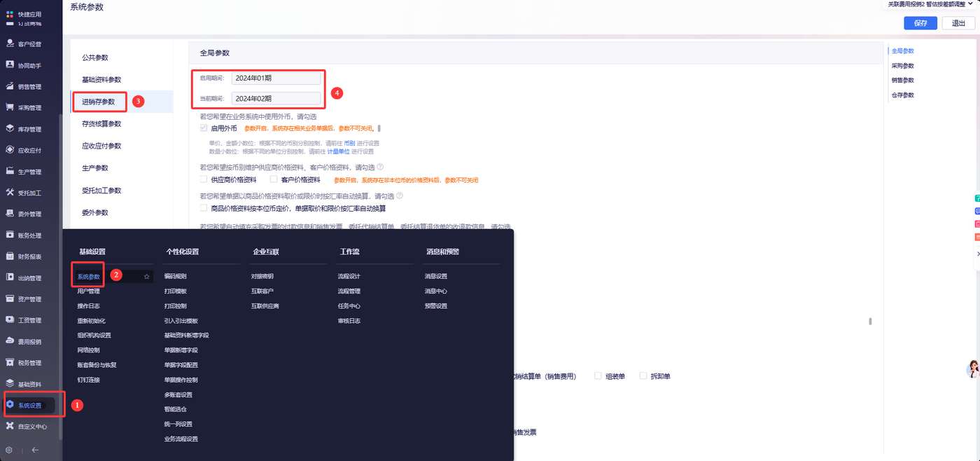Toggle the 供应商价格资料 checkbox
The width and height of the screenshot is (980, 461).
(x=203, y=179)
